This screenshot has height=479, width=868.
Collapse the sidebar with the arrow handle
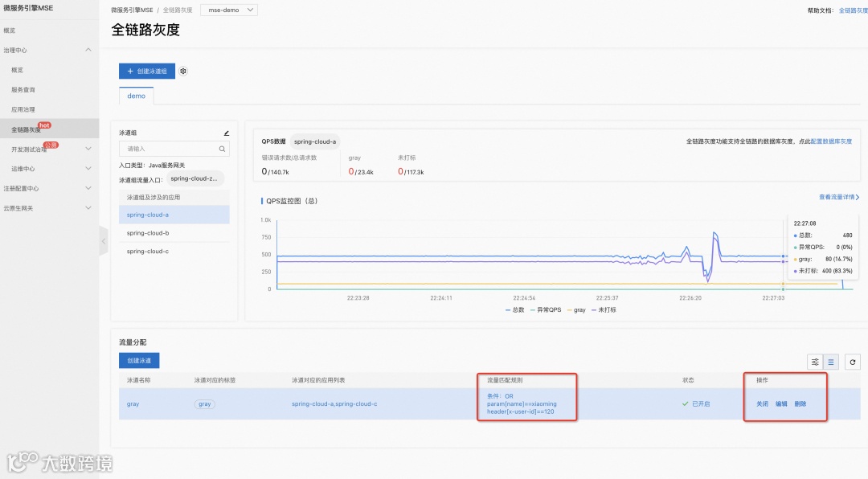coord(104,241)
